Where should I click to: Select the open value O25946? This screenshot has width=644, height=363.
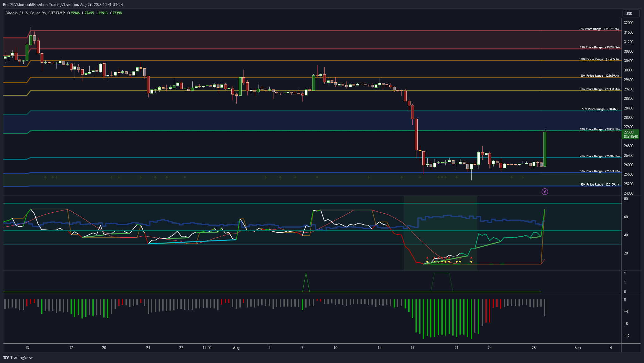coord(74,13)
